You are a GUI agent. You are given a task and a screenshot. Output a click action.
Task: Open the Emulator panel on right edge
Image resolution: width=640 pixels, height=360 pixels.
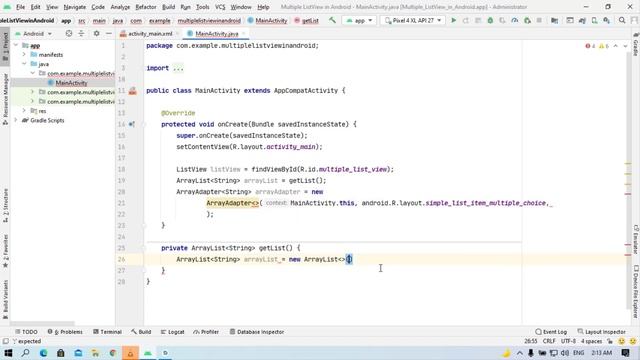636,239
